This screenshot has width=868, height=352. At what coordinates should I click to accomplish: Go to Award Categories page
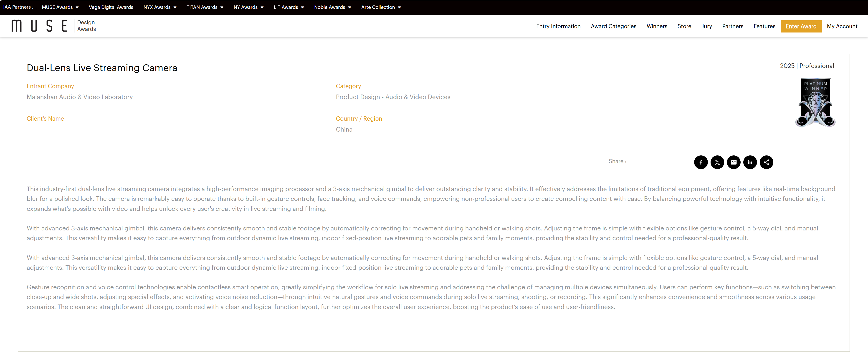point(613,26)
